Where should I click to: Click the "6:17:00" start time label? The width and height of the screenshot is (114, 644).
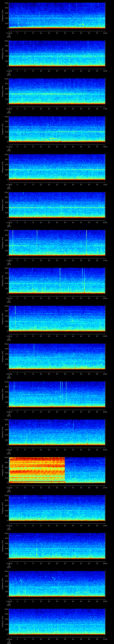pos(9,147)
